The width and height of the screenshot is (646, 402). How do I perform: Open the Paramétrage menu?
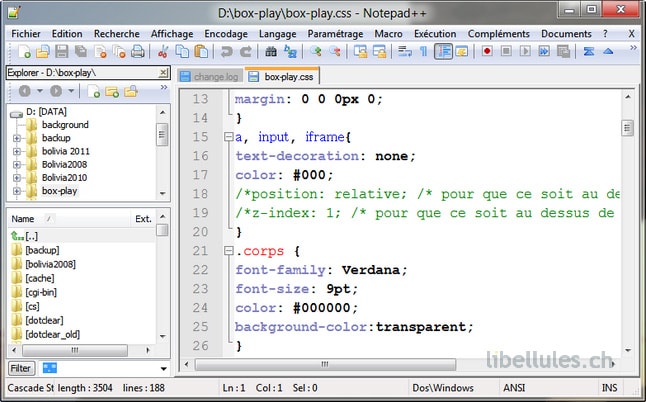coord(335,34)
